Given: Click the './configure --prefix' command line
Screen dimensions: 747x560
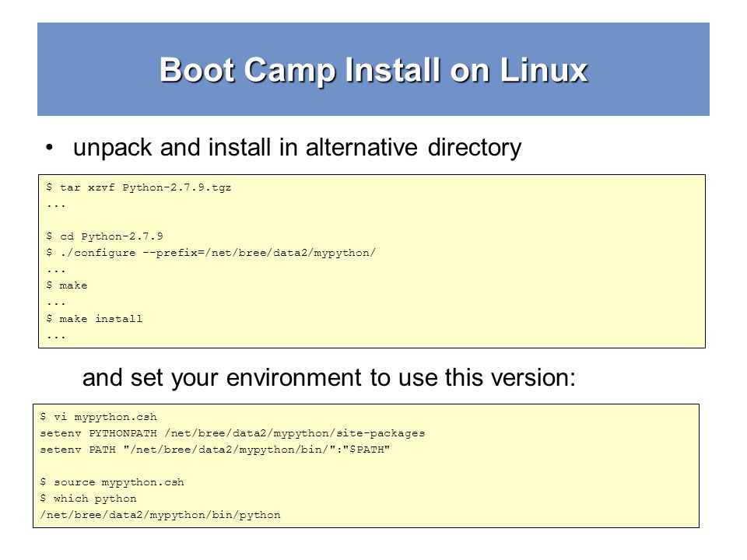Looking at the screenshot, I should (211, 253).
